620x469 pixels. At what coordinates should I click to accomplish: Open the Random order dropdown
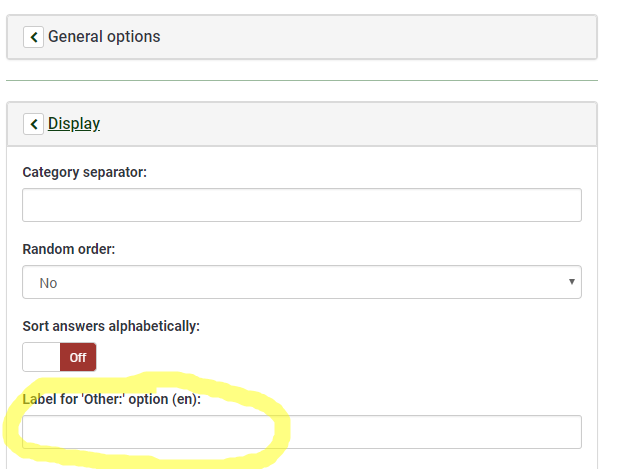tap(301, 282)
